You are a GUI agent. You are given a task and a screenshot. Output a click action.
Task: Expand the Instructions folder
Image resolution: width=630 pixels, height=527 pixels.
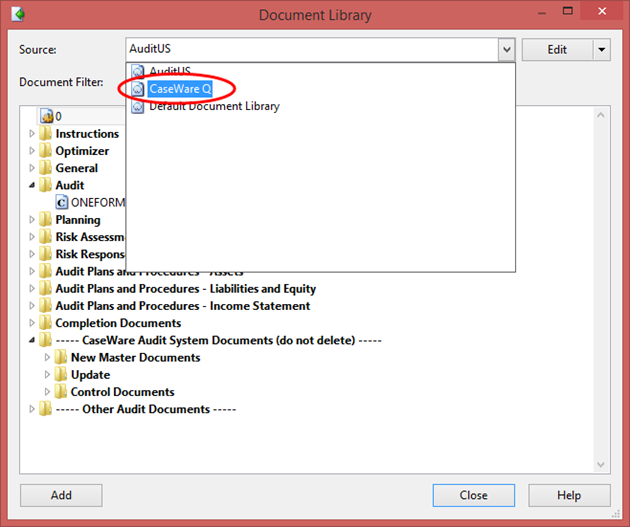(32, 134)
